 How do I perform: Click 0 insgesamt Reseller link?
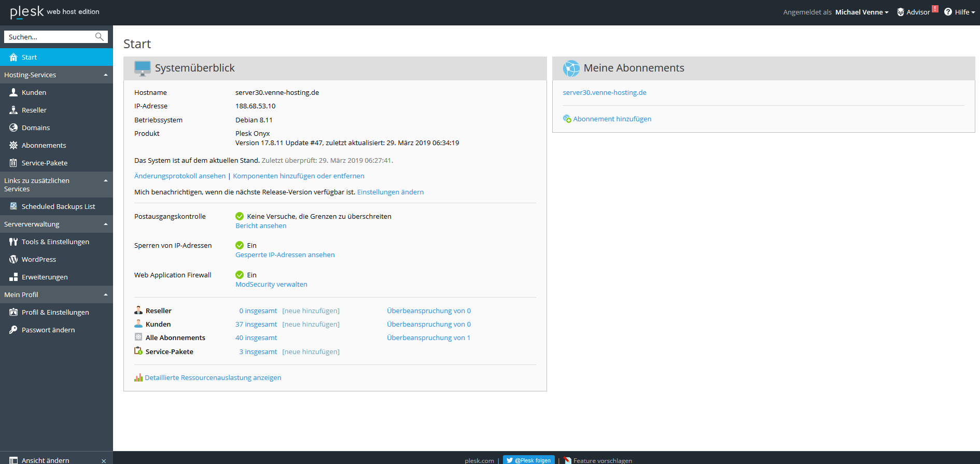[258, 311]
